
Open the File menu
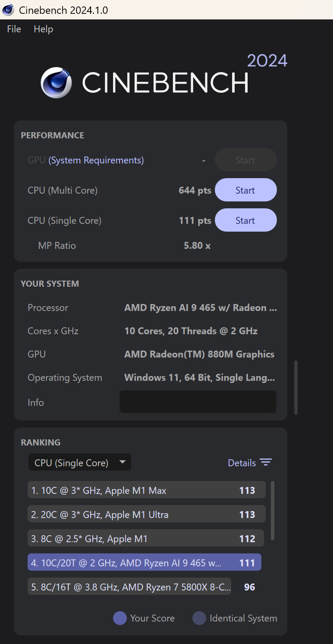pyautogui.click(x=14, y=29)
